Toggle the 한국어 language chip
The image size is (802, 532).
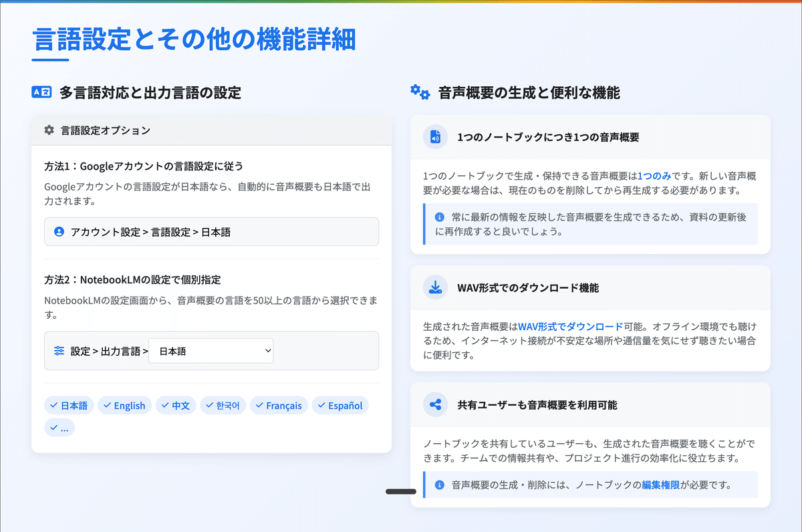(223, 405)
